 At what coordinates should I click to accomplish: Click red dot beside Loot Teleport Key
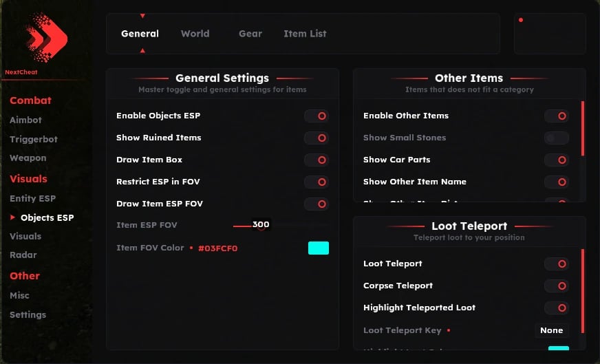(x=449, y=330)
